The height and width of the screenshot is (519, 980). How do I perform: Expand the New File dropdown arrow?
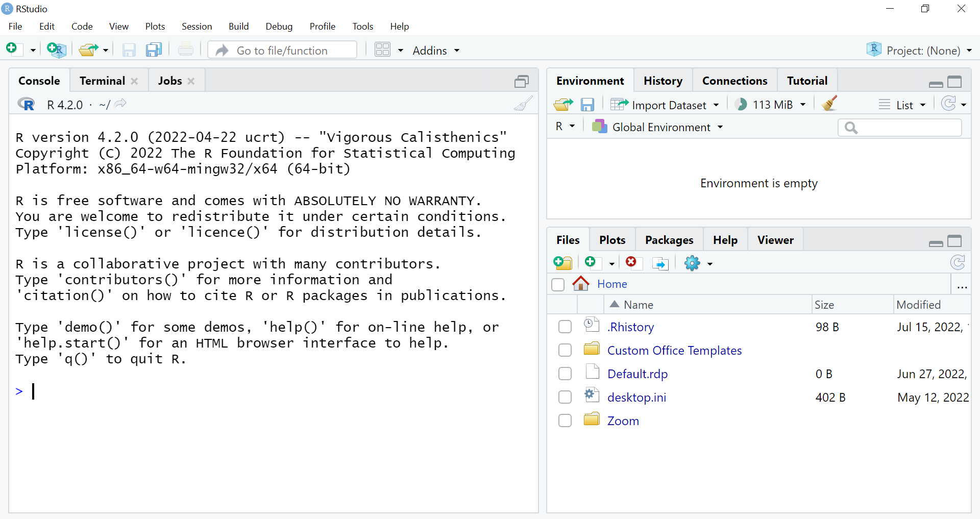point(33,51)
